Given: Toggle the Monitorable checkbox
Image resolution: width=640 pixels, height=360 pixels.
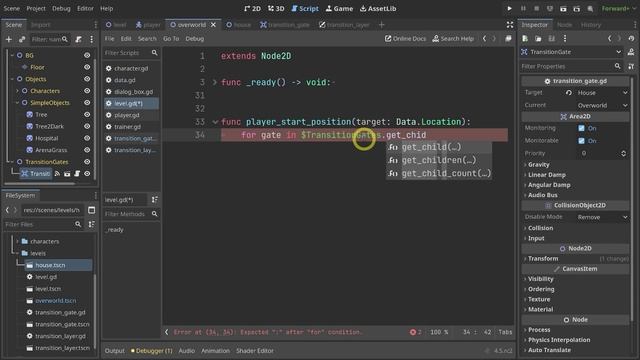Looking at the screenshot, I should click(x=581, y=141).
